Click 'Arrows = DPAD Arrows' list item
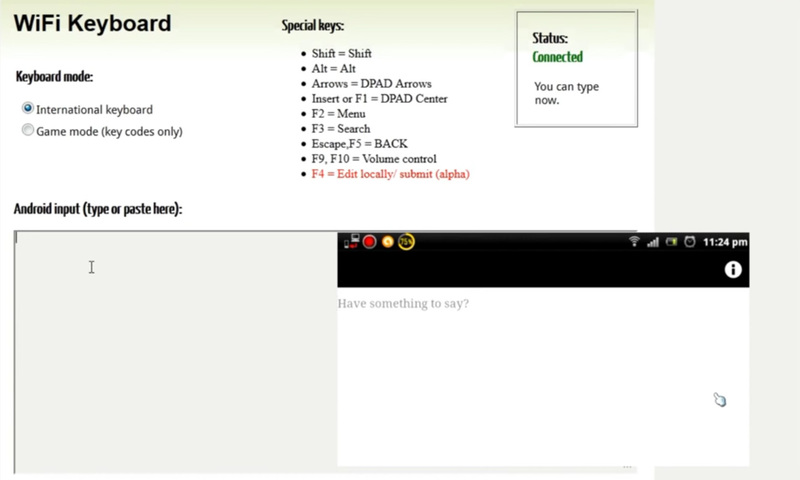The width and height of the screenshot is (800, 480). coord(371,84)
